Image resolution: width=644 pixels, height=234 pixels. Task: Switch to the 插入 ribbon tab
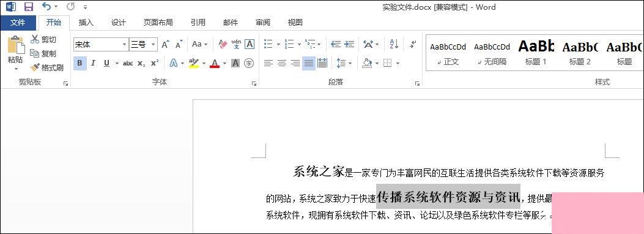coord(86,23)
